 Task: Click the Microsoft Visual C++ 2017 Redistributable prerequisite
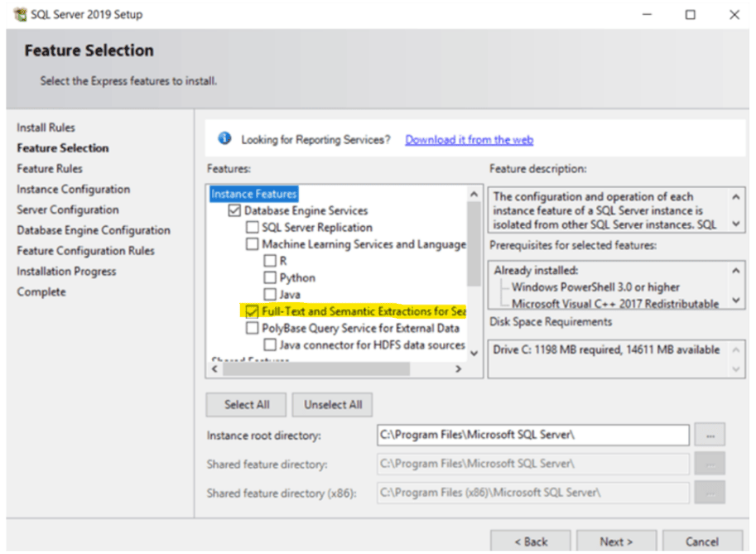click(615, 304)
